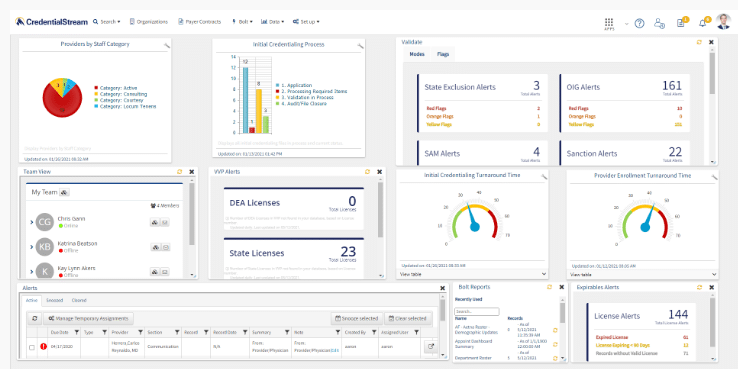Check the checkbox for the 04/17/2020 alert
Viewport: 738px width, 369px height.
click(x=32, y=347)
